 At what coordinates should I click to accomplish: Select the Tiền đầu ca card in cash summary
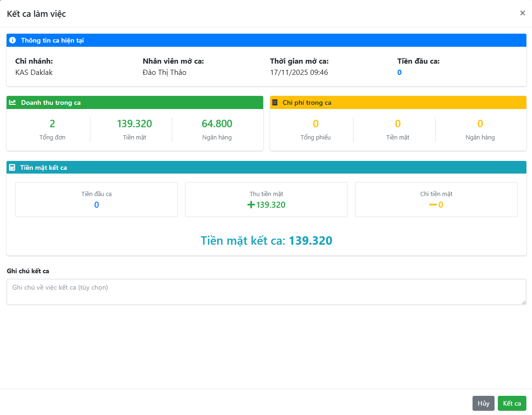(x=96, y=200)
